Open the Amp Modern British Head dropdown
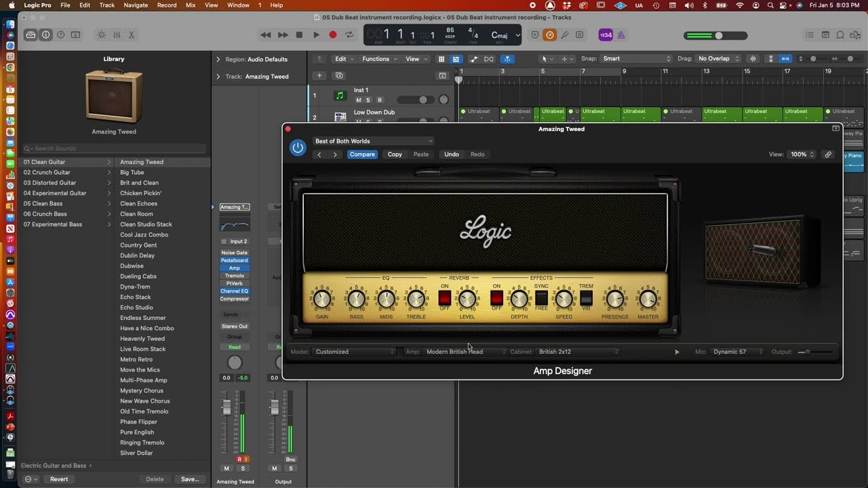The height and width of the screenshot is (488, 868). point(465,352)
